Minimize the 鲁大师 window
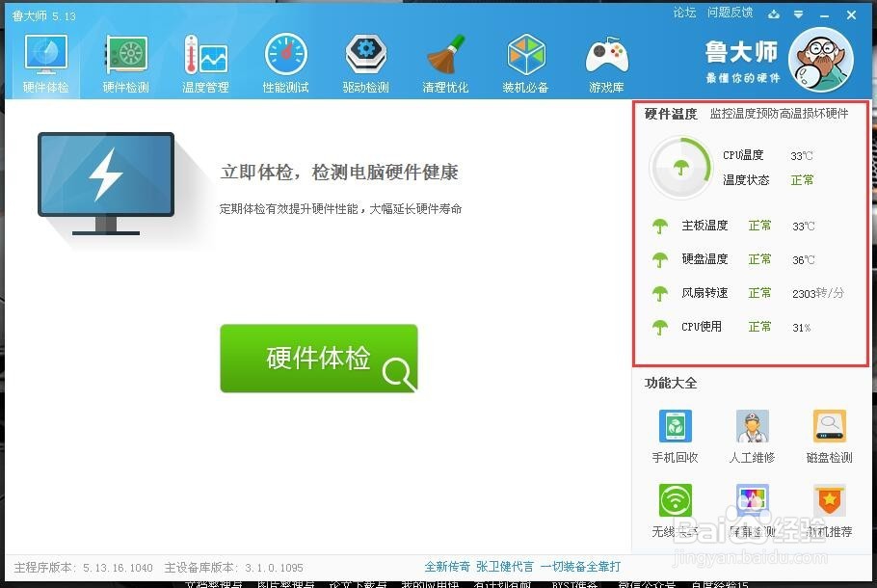Screen dimensions: 877x588 (824, 15)
